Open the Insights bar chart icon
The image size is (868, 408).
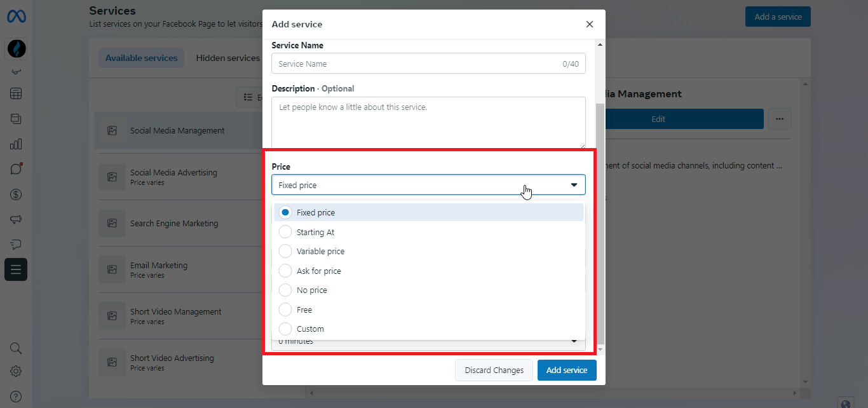pos(16,144)
